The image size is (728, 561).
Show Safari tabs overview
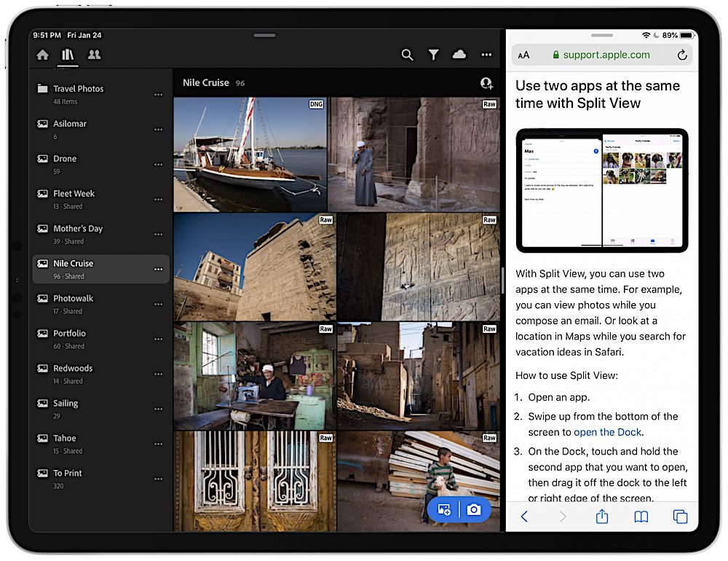click(x=680, y=517)
